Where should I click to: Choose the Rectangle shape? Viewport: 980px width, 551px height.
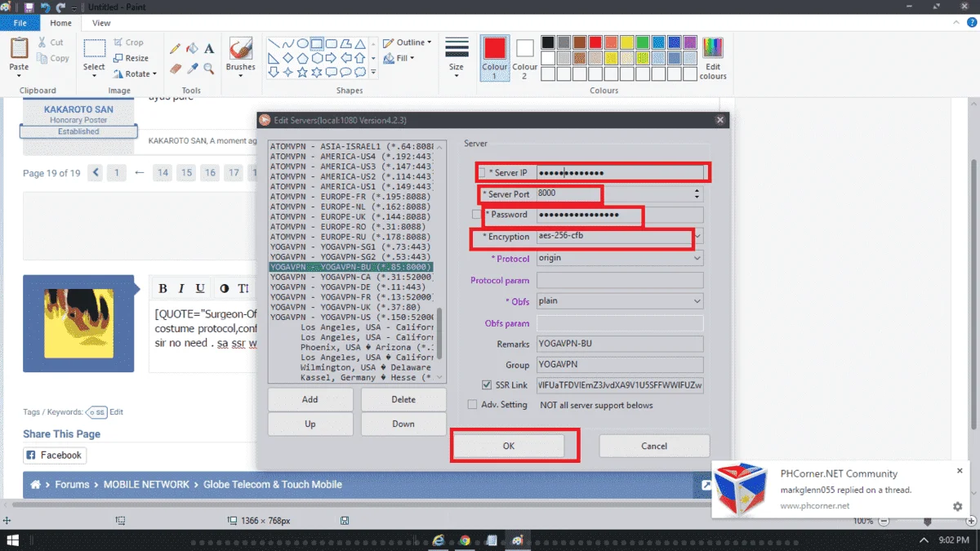pos(317,43)
